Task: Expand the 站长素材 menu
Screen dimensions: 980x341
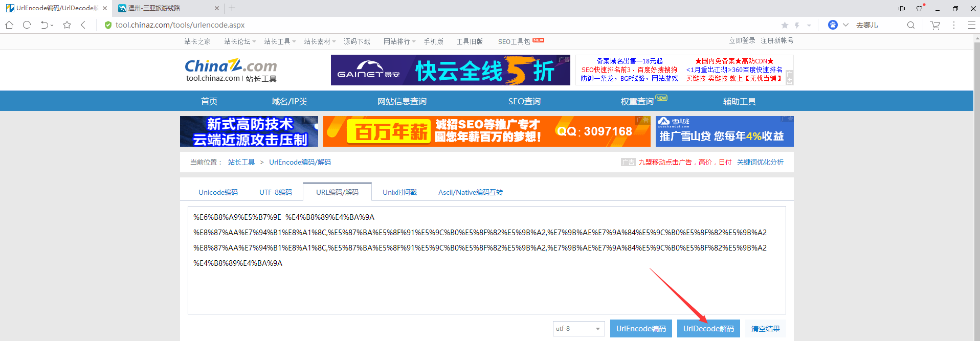Action: (x=320, y=41)
